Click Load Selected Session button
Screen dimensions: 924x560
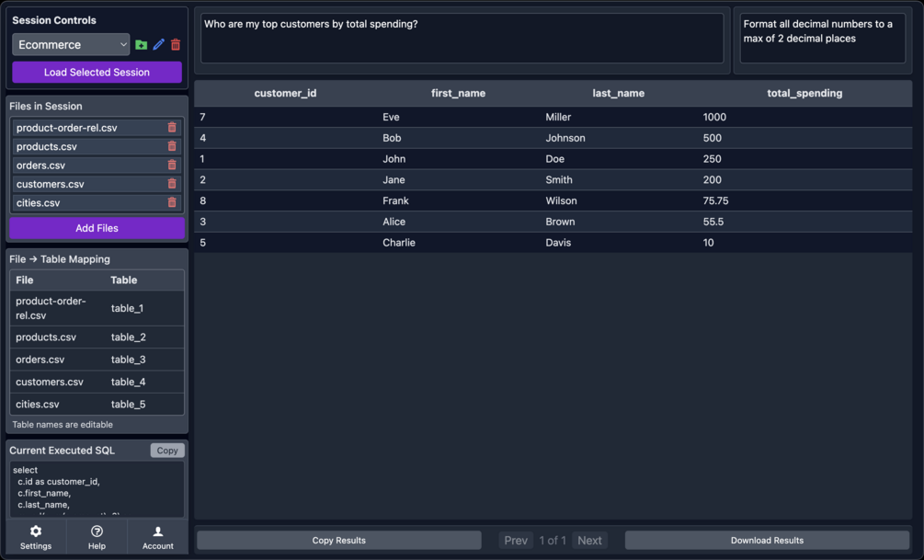97,73
